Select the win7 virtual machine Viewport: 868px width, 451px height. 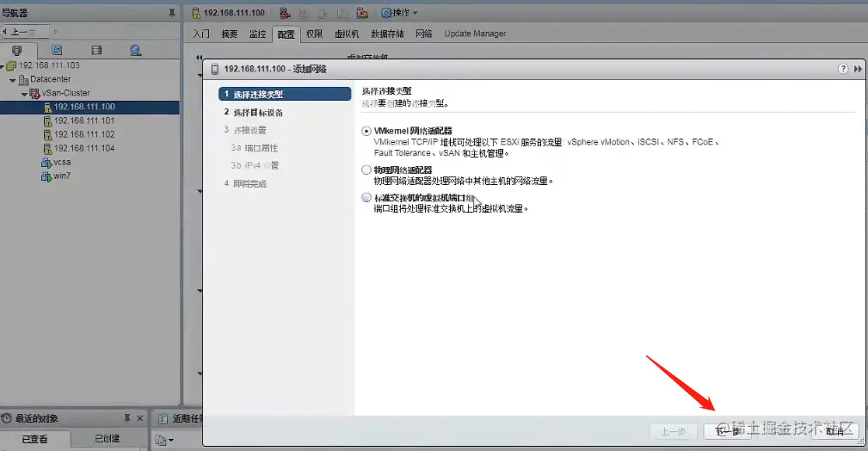pos(62,176)
